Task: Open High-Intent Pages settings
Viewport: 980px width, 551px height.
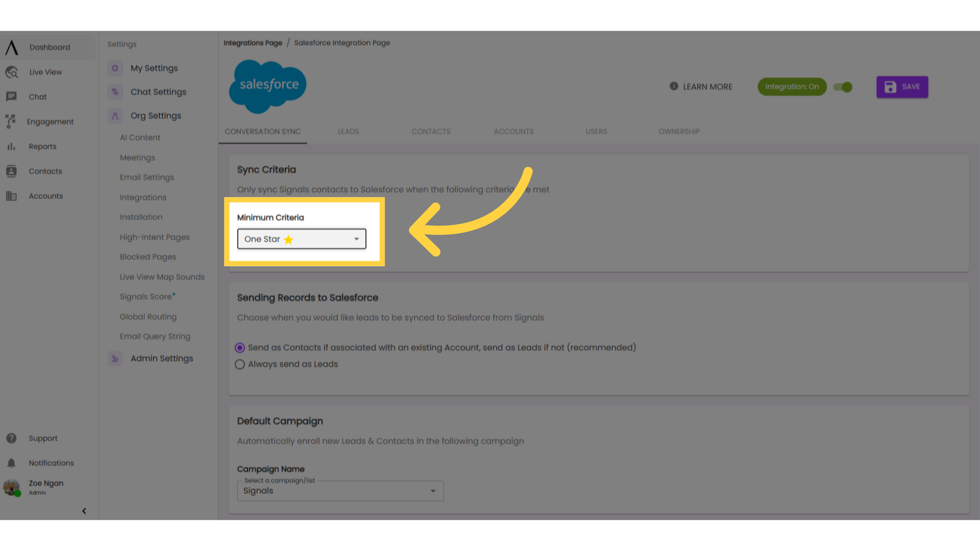Action: click(x=155, y=237)
